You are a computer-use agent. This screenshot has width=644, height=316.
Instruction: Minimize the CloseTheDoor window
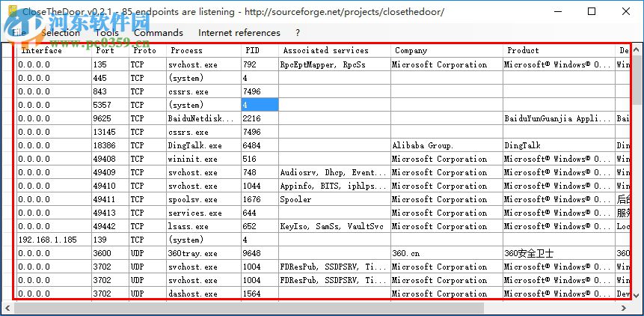pyautogui.click(x=557, y=11)
